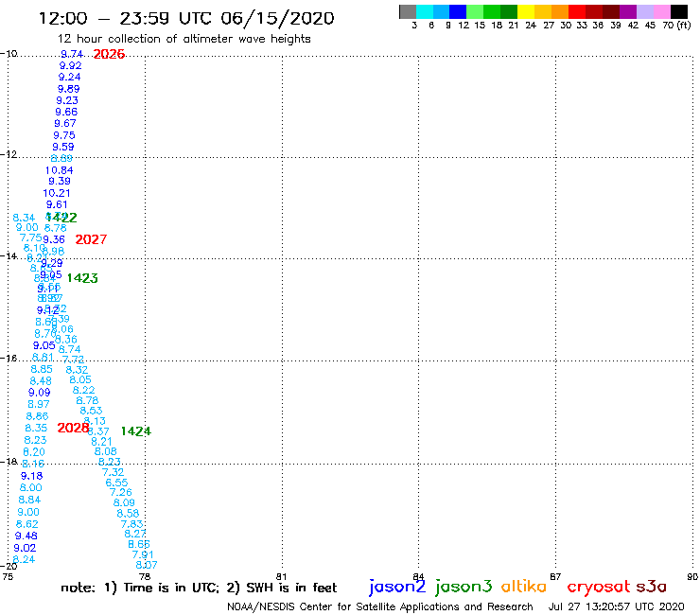Select the lavender swatch in the color scale
The width and height of the screenshot is (700, 615).
point(645,11)
